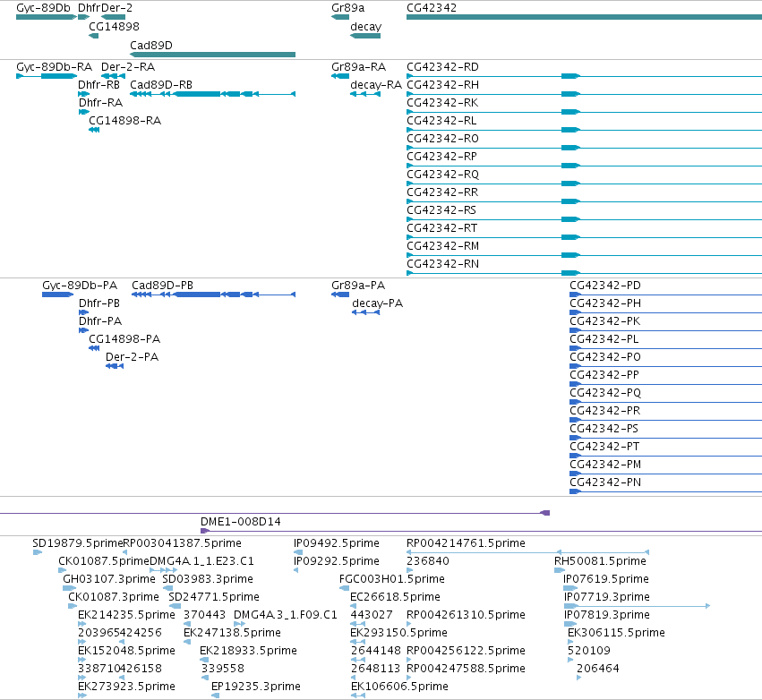Click the decay-PA protein label
Image resolution: width=762 pixels, height=700 pixels.
(378, 303)
